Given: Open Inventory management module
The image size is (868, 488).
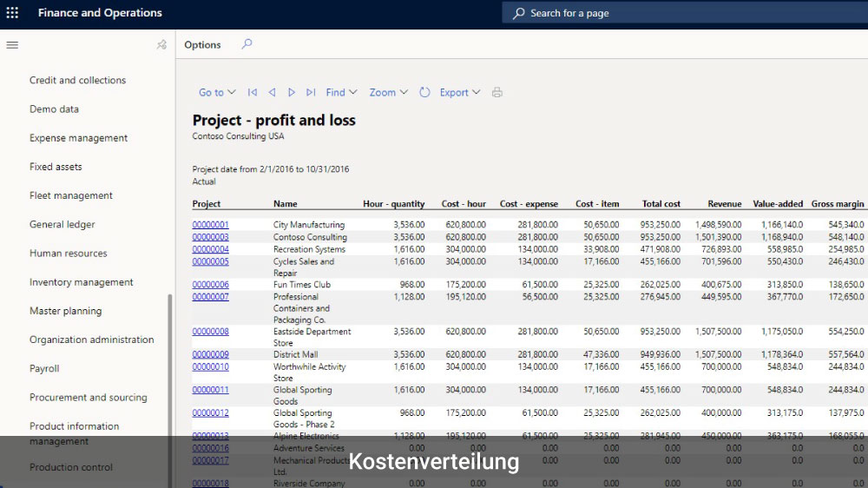Looking at the screenshot, I should coord(82,282).
